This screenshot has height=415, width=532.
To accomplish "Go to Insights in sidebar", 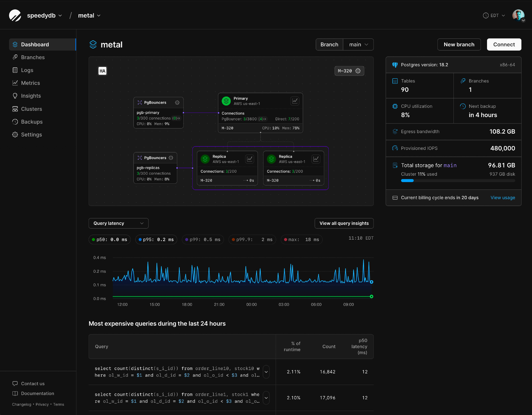I will 31,96.
